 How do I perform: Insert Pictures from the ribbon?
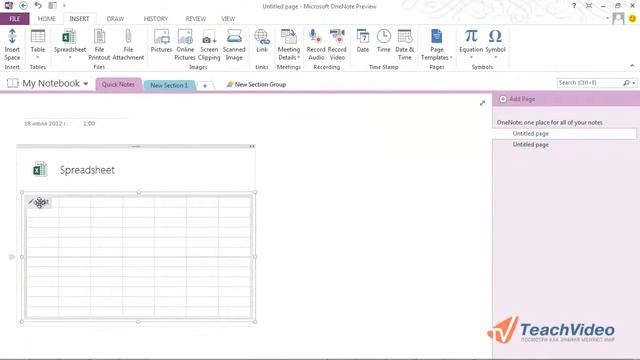tap(161, 41)
